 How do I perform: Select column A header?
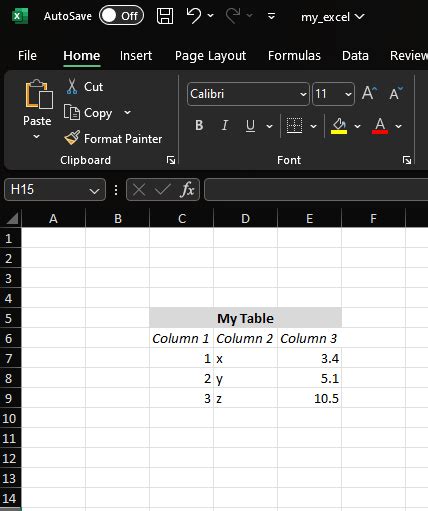[x=53, y=219]
